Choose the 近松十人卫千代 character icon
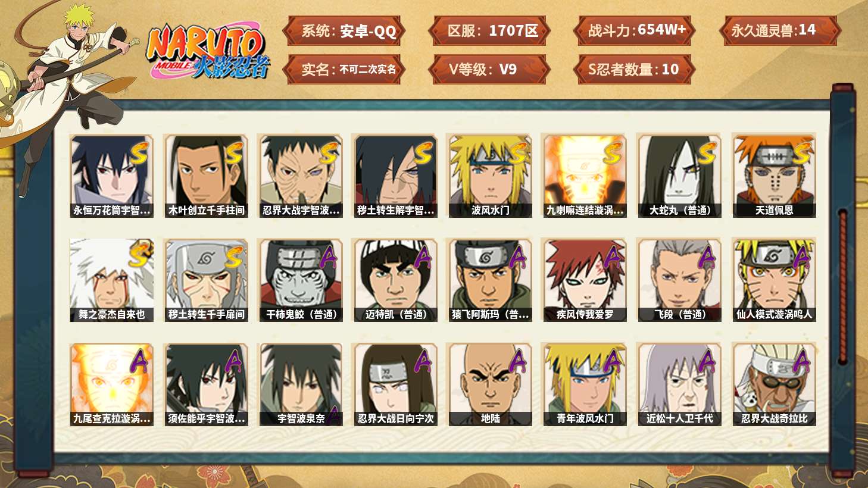 point(679,384)
